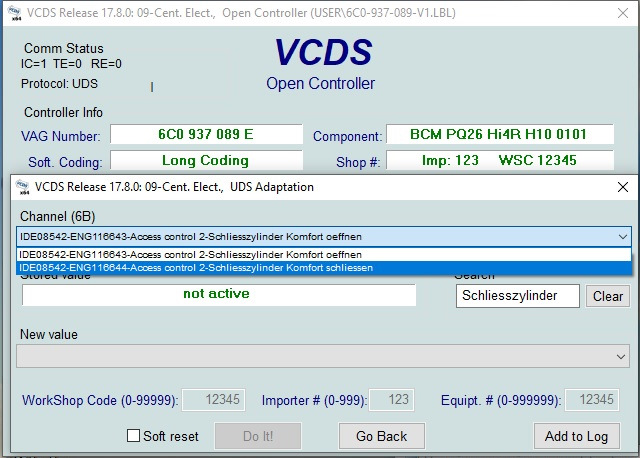Click the Importer # field
Screen dimensions: 640x458
tap(391, 400)
